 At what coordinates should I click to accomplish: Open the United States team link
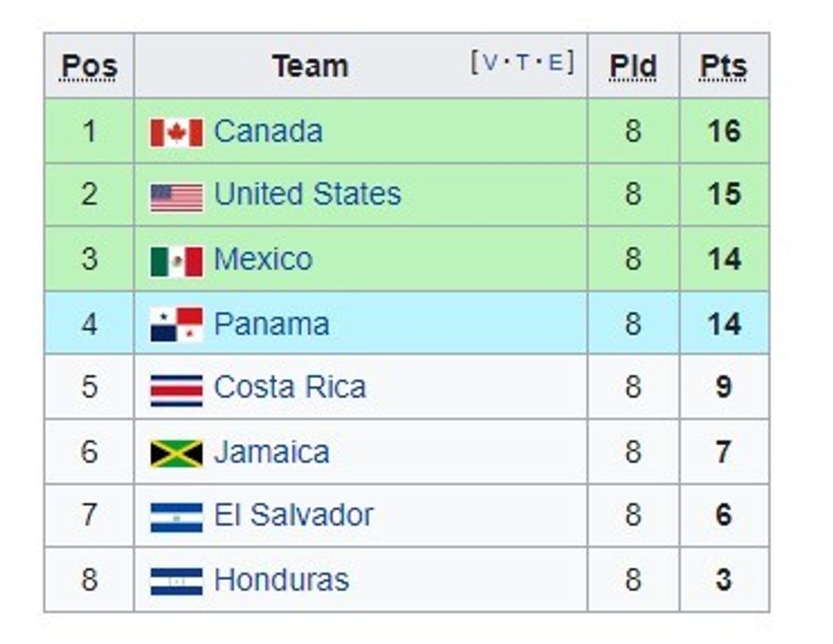[x=307, y=195]
